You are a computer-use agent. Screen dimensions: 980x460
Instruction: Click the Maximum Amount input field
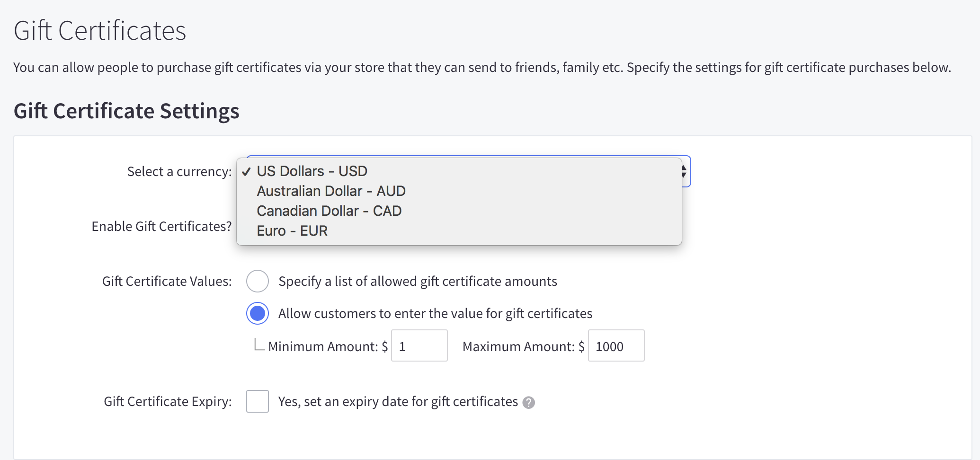point(615,345)
